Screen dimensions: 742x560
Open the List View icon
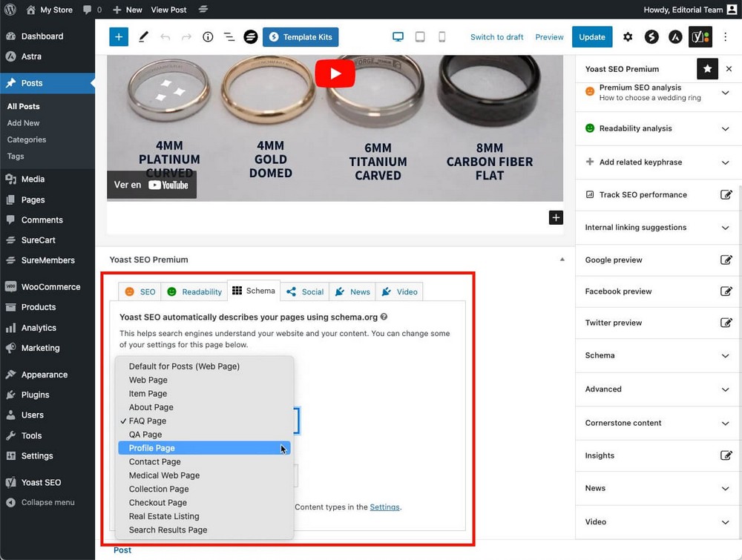click(229, 37)
